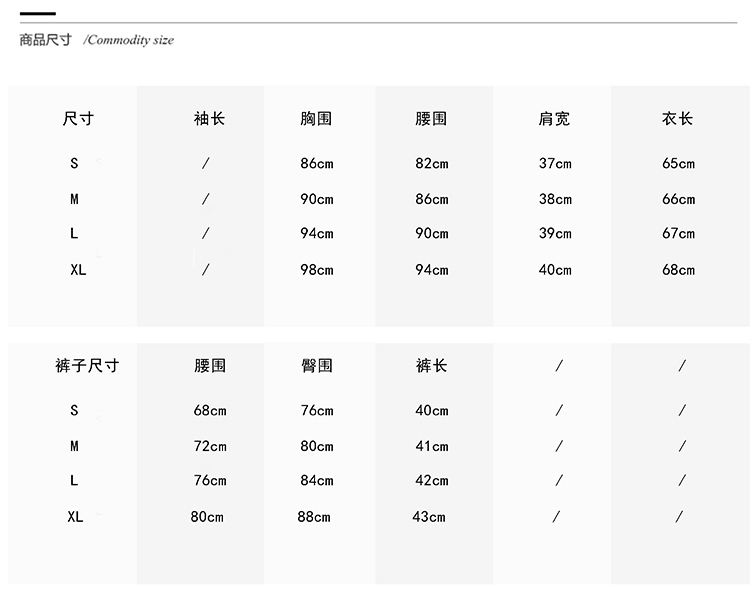750x611 pixels.
Task: Select the 88cm hip value for XL
Action: coord(313,517)
